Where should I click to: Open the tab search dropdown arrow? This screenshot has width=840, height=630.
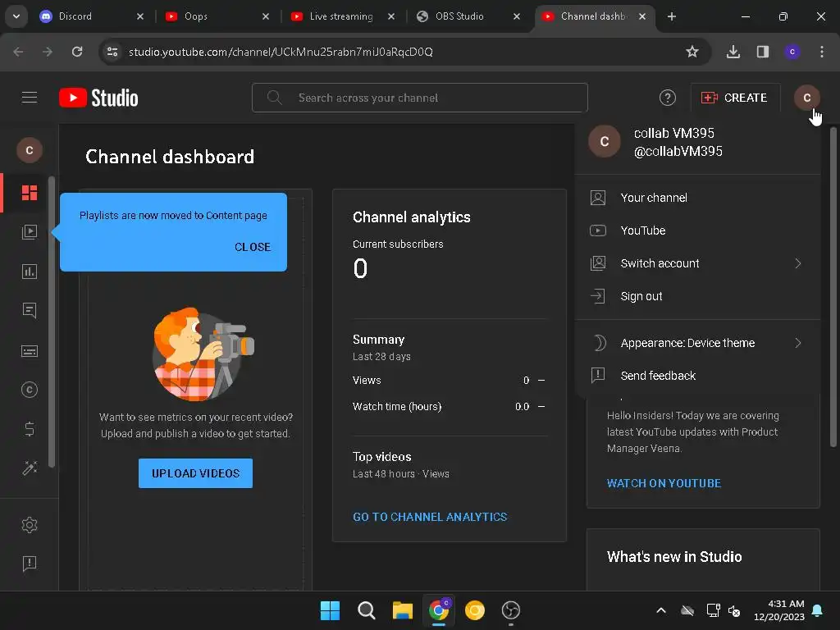pyautogui.click(x=16, y=16)
